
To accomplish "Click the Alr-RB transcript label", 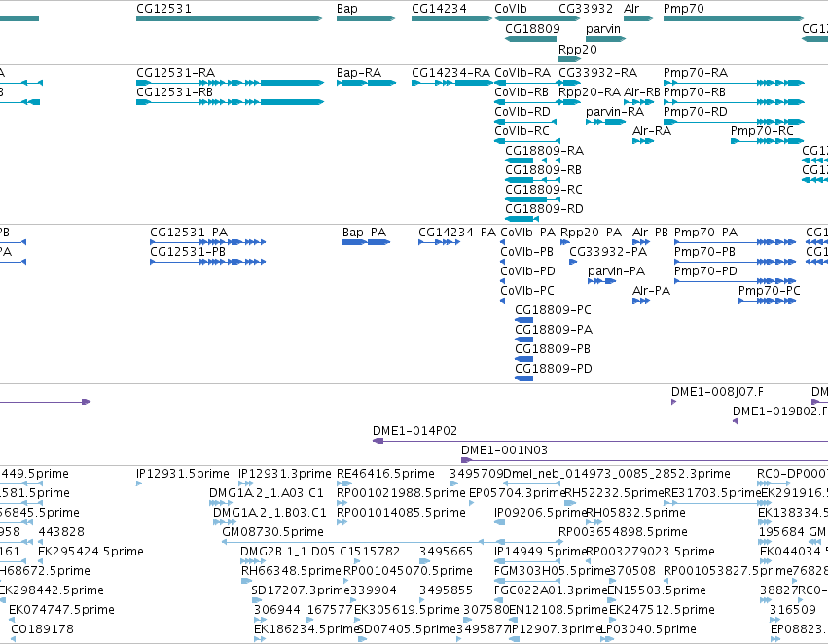I will coord(641,91).
